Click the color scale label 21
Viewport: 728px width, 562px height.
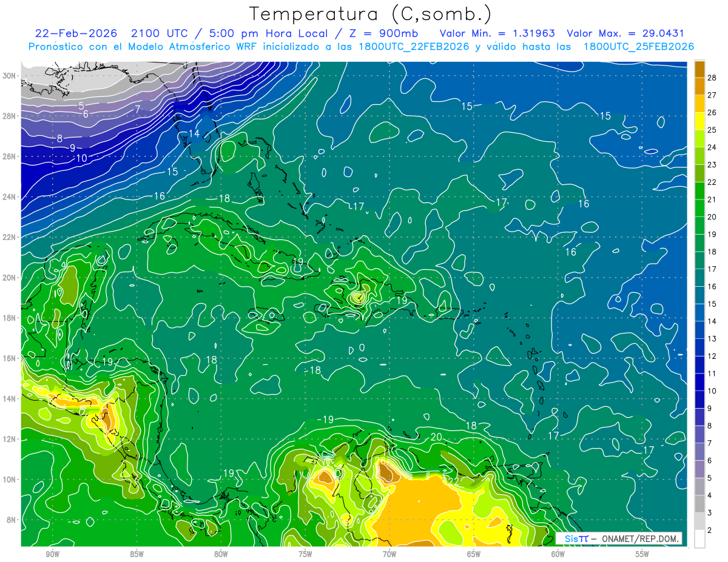712,199
